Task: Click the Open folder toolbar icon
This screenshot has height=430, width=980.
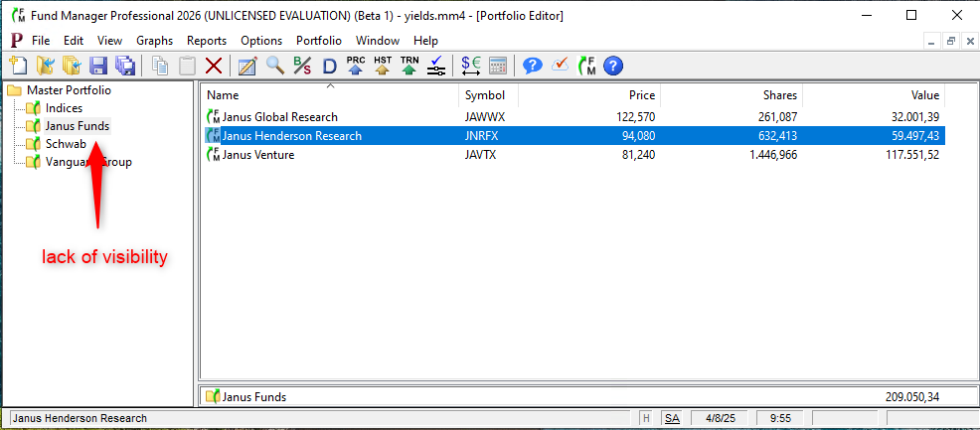Action: pos(46,66)
